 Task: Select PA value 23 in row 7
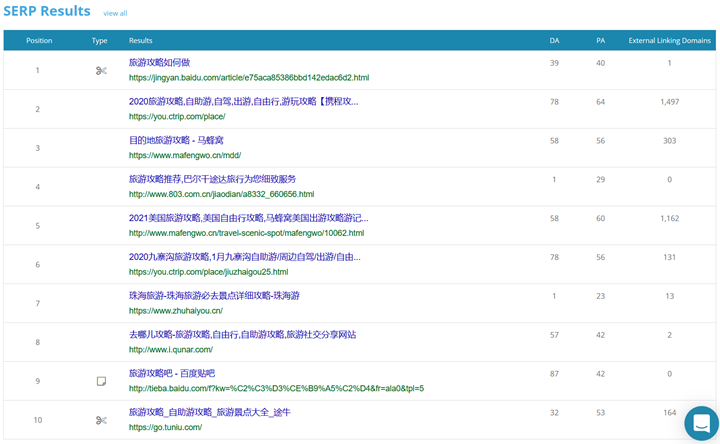click(x=601, y=296)
